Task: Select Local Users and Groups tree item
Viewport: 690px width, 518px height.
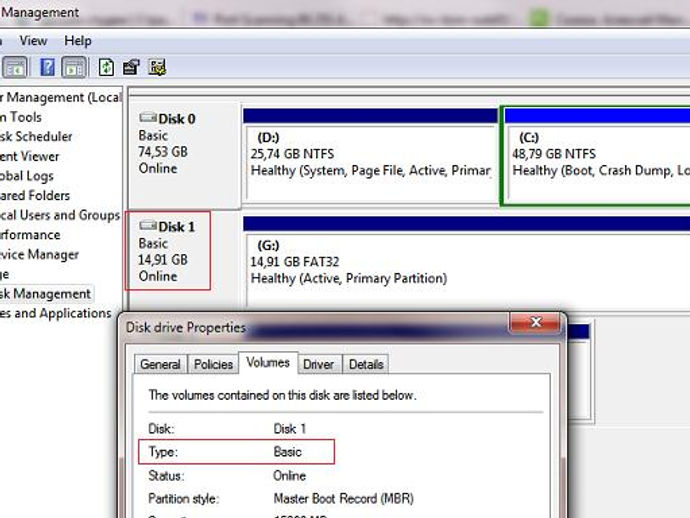Action: point(60,215)
